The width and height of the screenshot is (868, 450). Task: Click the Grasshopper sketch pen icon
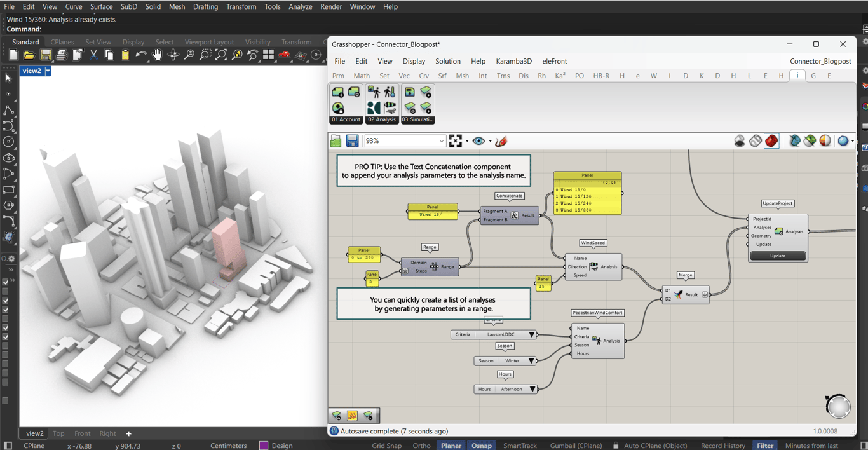tap(501, 141)
